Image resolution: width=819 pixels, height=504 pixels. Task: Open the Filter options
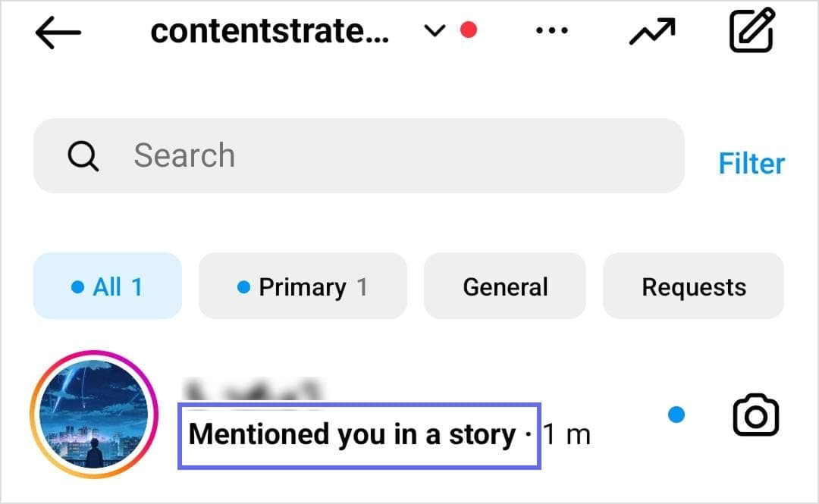pyautogui.click(x=752, y=164)
